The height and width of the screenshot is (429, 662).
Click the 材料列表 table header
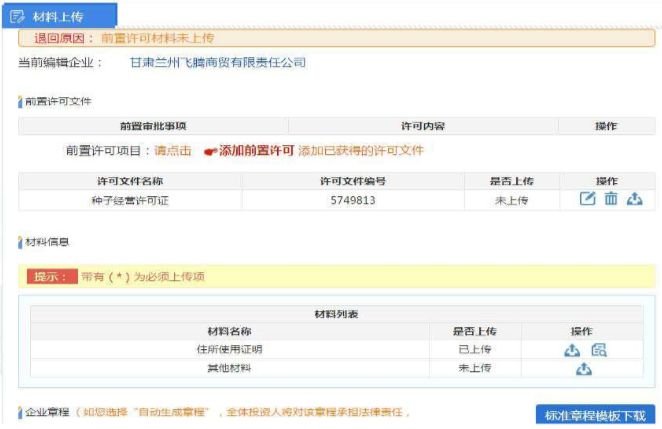pyautogui.click(x=336, y=314)
